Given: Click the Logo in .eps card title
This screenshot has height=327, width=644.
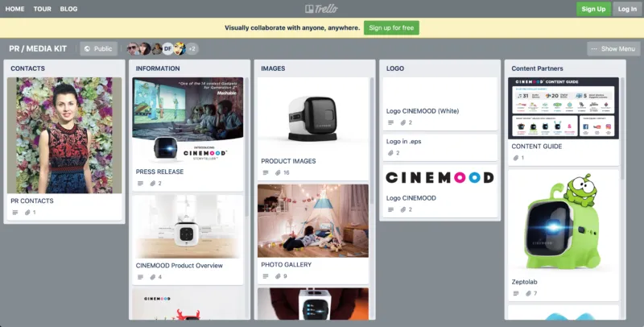Looking at the screenshot, I should click(x=404, y=141).
